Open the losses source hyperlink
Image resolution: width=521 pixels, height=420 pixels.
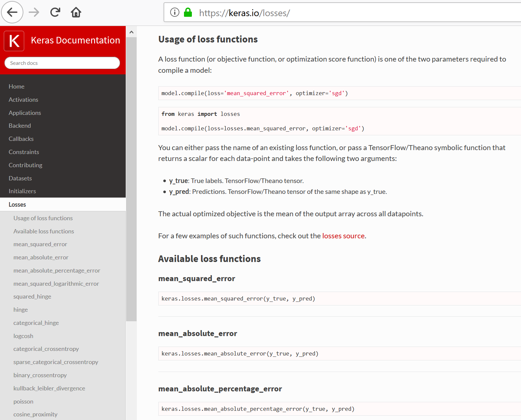point(343,236)
